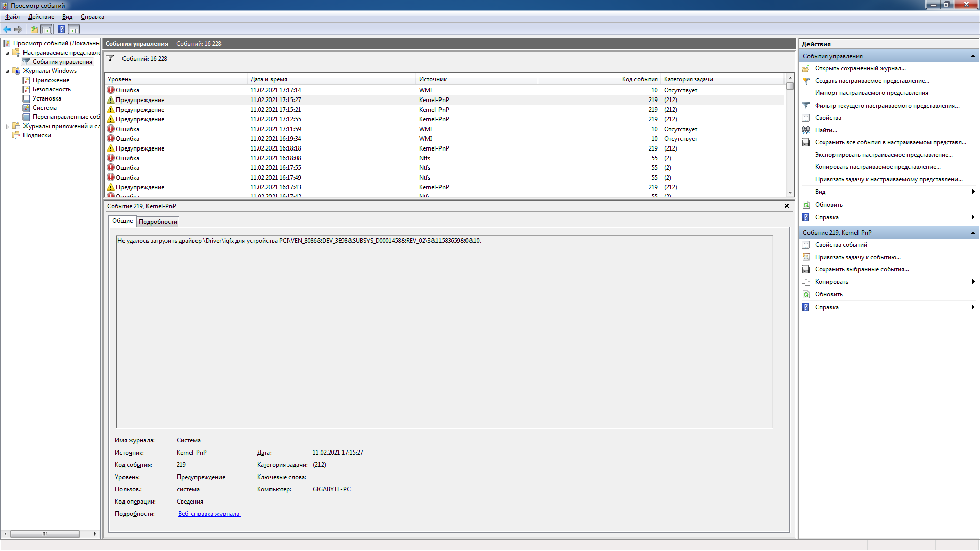This screenshot has width=980, height=551.
Task: Click the save selected events floppy icon
Action: pyautogui.click(x=806, y=269)
